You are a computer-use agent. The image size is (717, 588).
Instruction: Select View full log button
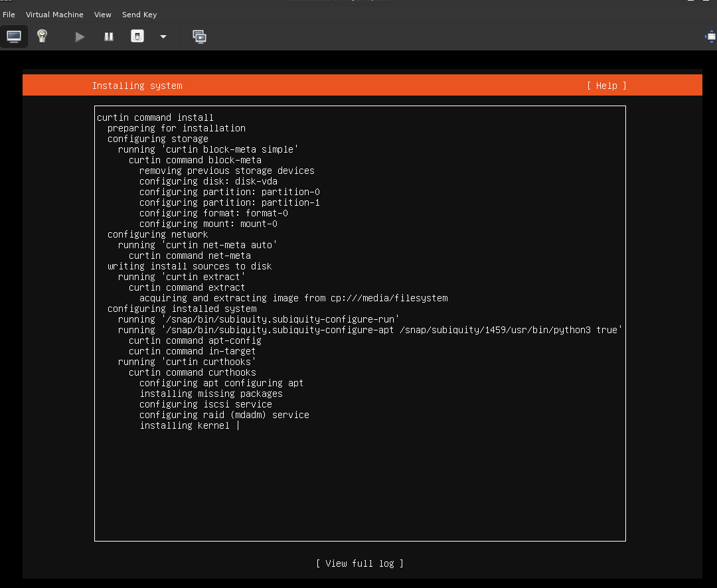tap(360, 563)
